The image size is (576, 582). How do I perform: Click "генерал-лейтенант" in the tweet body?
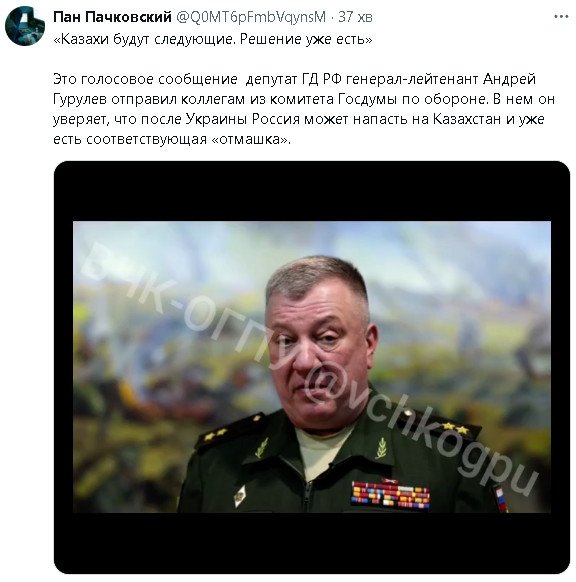(x=412, y=79)
